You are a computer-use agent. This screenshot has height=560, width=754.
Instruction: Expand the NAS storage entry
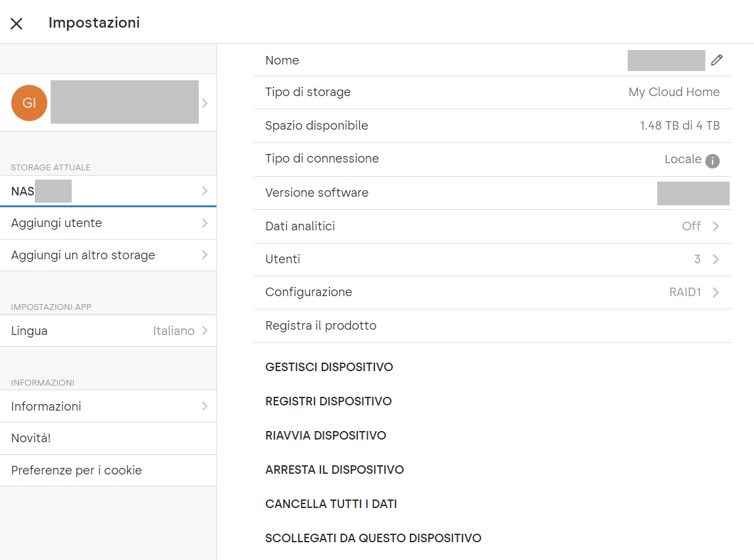[x=205, y=191]
